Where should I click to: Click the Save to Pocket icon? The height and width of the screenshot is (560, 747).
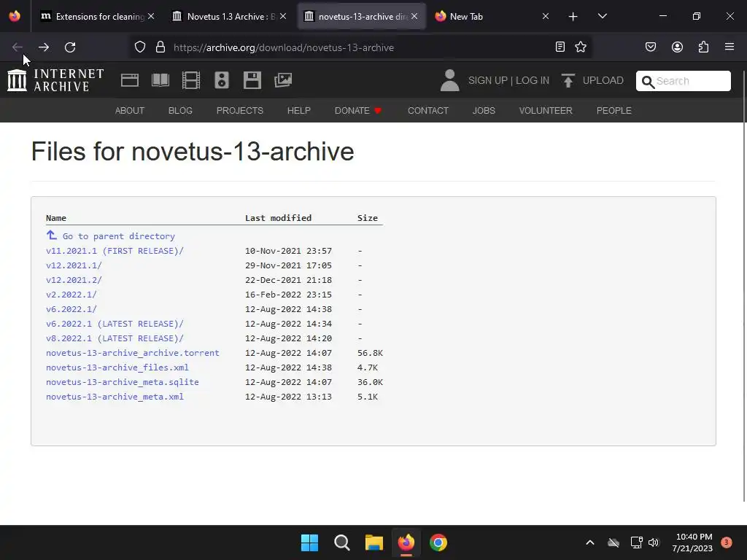click(650, 47)
